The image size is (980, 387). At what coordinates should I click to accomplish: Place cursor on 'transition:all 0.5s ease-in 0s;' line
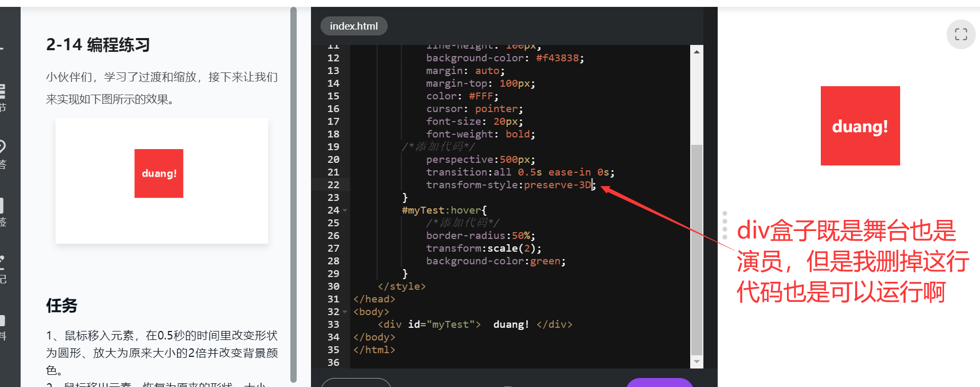[520, 172]
